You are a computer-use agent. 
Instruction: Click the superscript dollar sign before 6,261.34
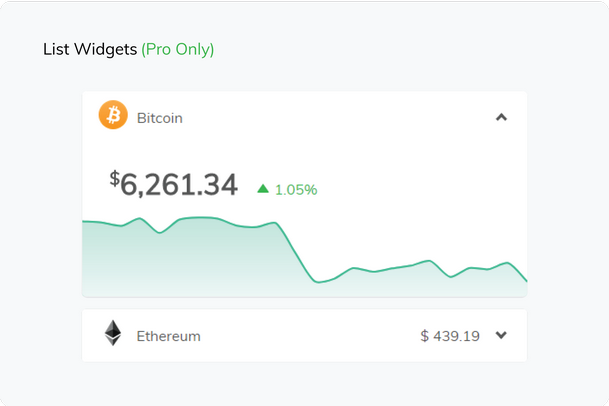tap(114, 178)
